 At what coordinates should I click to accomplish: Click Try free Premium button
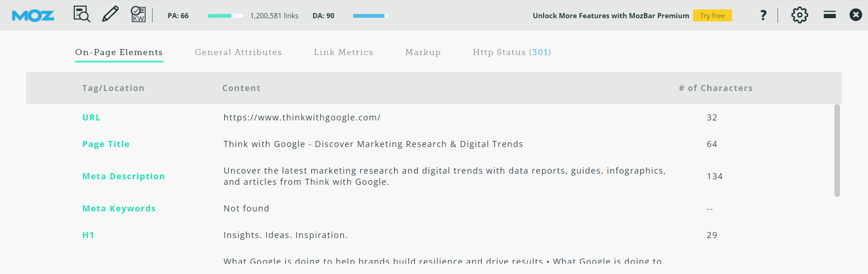(712, 15)
